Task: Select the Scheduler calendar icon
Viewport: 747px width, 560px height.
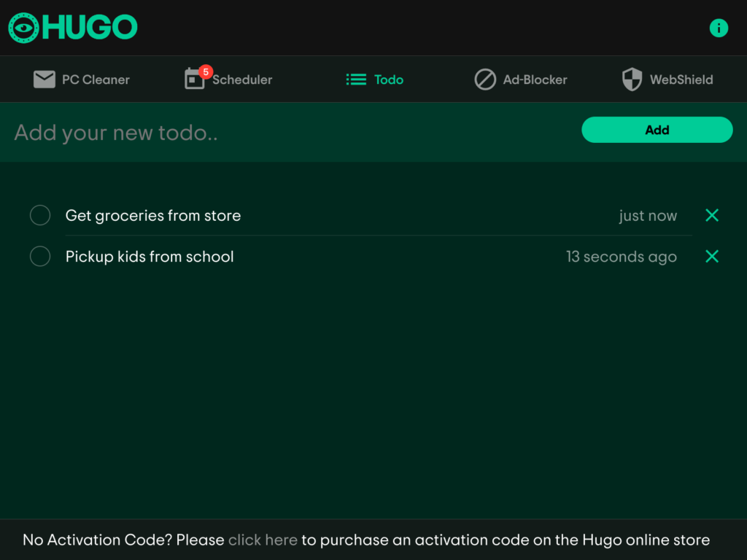Action: [194, 80]
